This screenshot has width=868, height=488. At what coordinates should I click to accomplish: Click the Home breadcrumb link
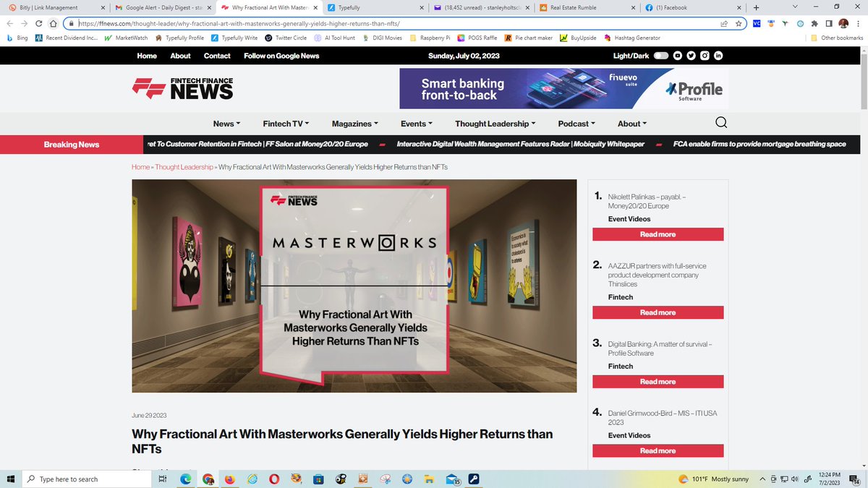pos(140,167)
